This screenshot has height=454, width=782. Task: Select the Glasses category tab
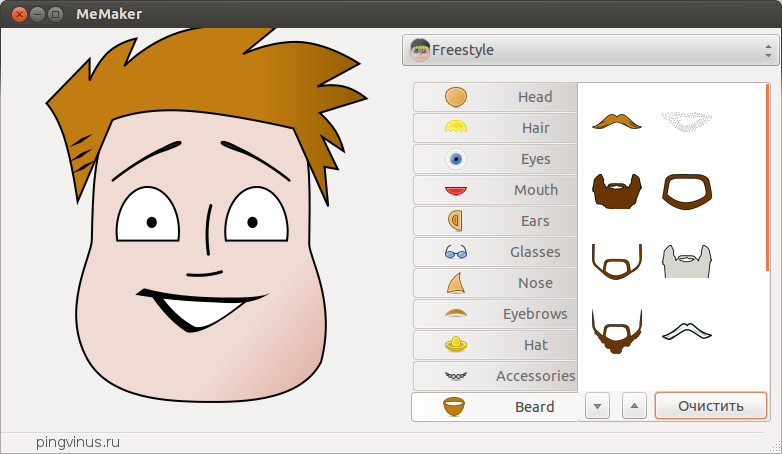point(495,251)
